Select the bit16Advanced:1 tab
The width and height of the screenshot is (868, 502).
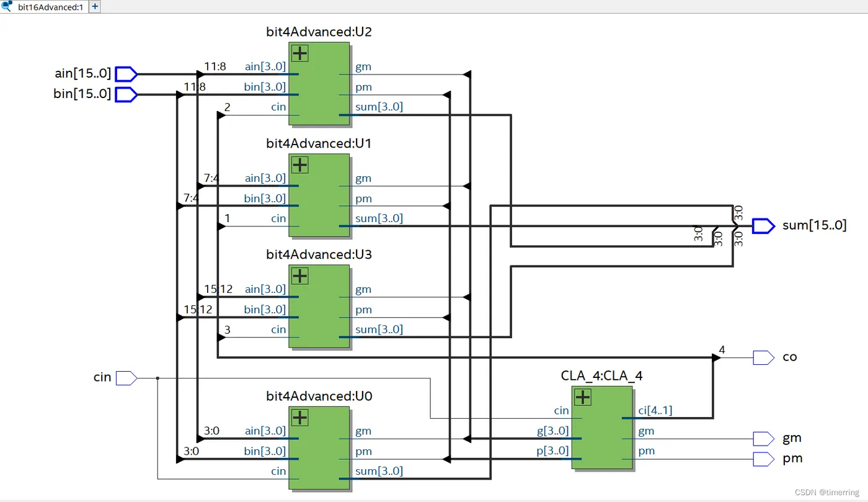pos(45,7)
